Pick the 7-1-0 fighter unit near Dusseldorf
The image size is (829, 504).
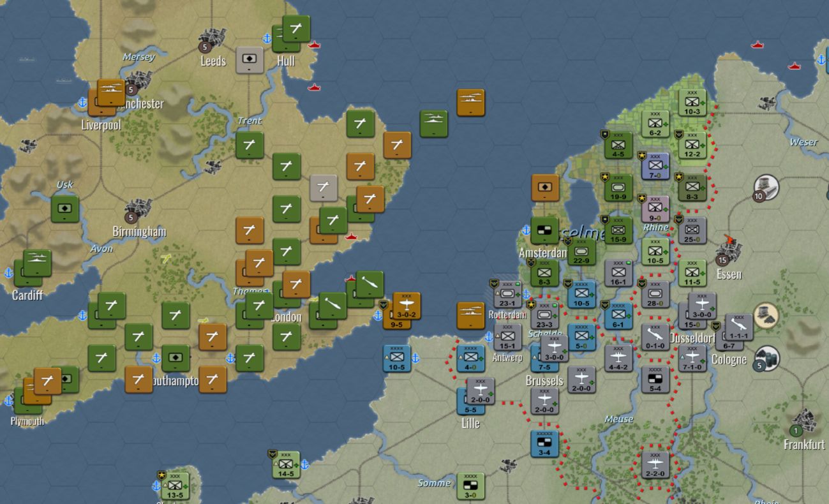point(692,358)
